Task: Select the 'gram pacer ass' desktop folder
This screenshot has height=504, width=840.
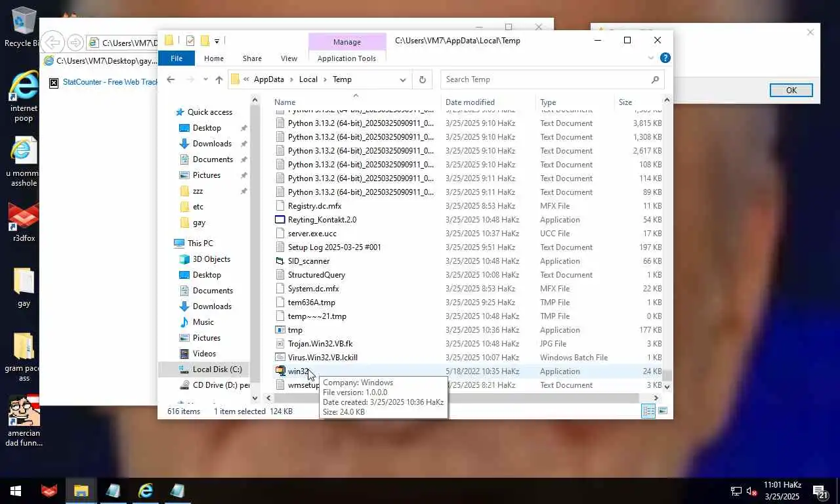Action: (24, 356)
